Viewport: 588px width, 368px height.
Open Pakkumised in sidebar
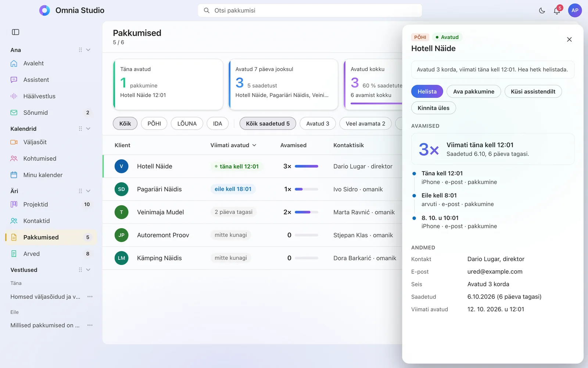[51, 237]
